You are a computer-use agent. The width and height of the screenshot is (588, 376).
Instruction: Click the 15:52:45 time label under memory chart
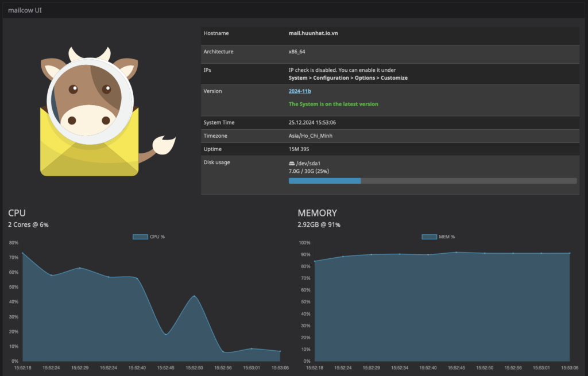[457, 368]
